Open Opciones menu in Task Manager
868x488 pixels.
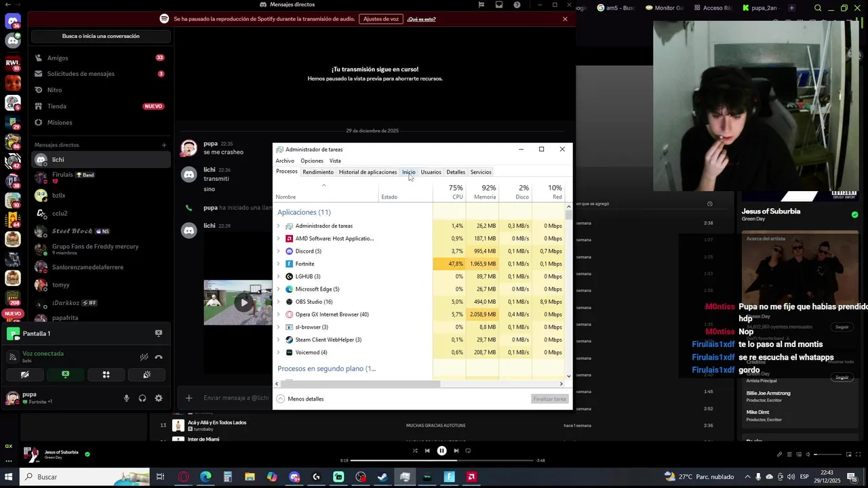[312, 161]
